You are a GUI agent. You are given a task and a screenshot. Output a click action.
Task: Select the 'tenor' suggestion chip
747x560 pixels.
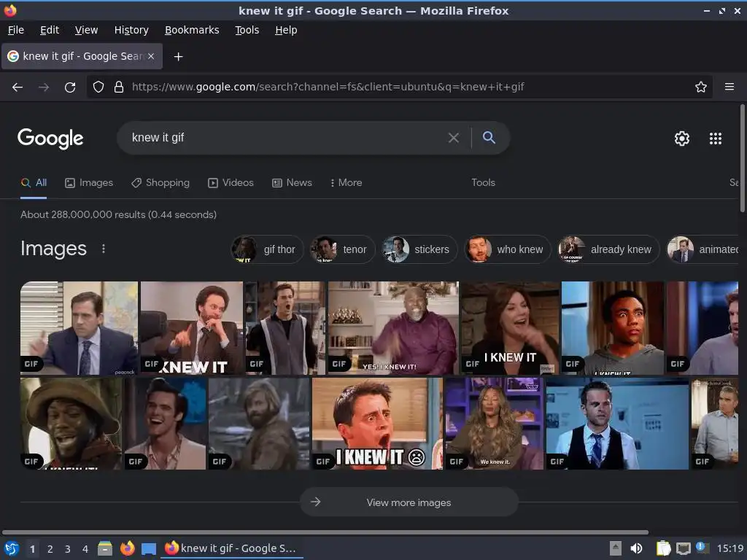pyautogui.click(x=342, y=249)
